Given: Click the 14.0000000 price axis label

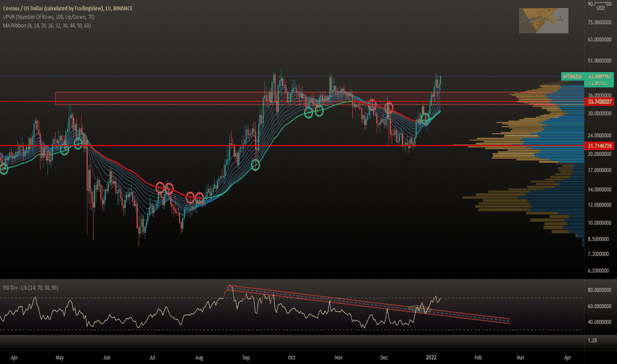Looking at the screenshot, I should coord(599,190).
